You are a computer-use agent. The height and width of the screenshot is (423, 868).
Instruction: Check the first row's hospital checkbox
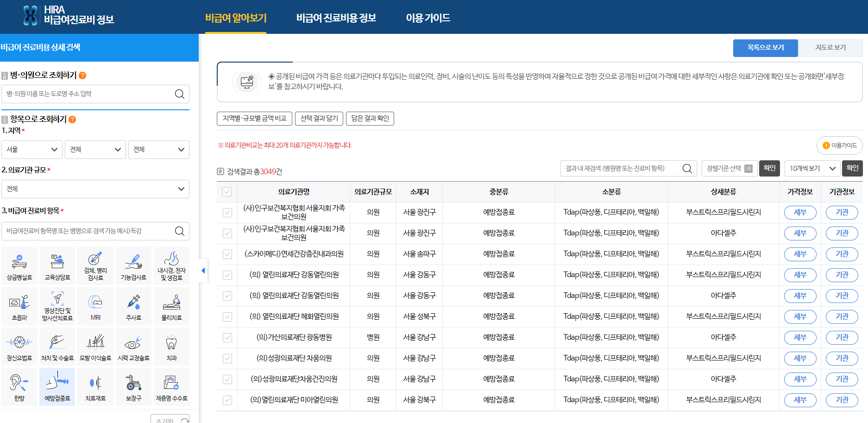point(226,212)
